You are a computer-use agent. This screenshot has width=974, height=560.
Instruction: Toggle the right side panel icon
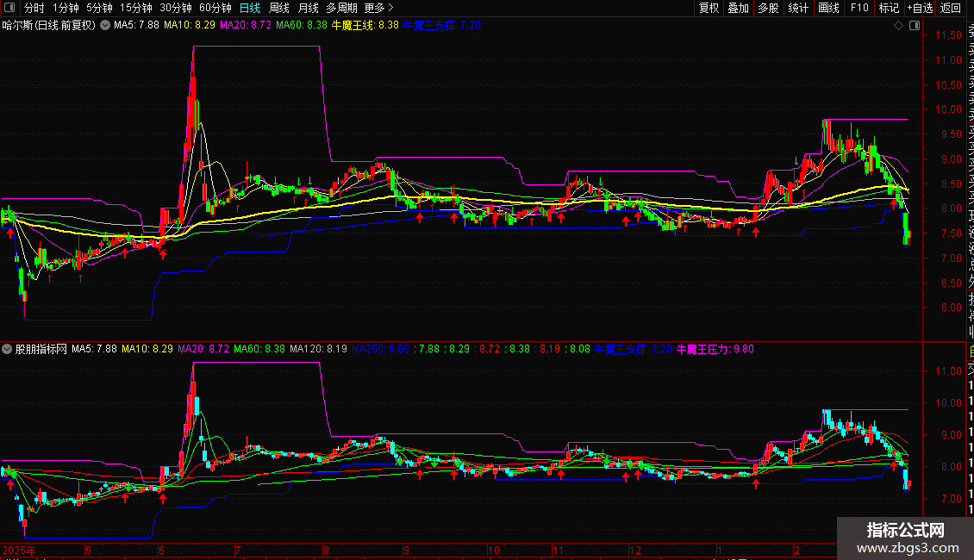point(915,26)
